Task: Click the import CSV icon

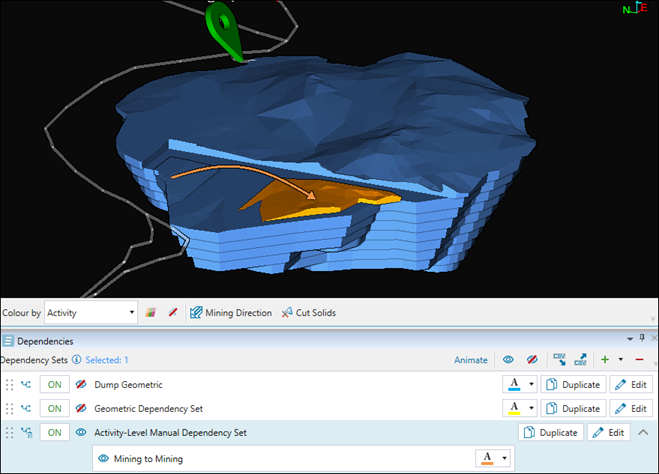Action: pyautogui.click(x=559, y=359)
